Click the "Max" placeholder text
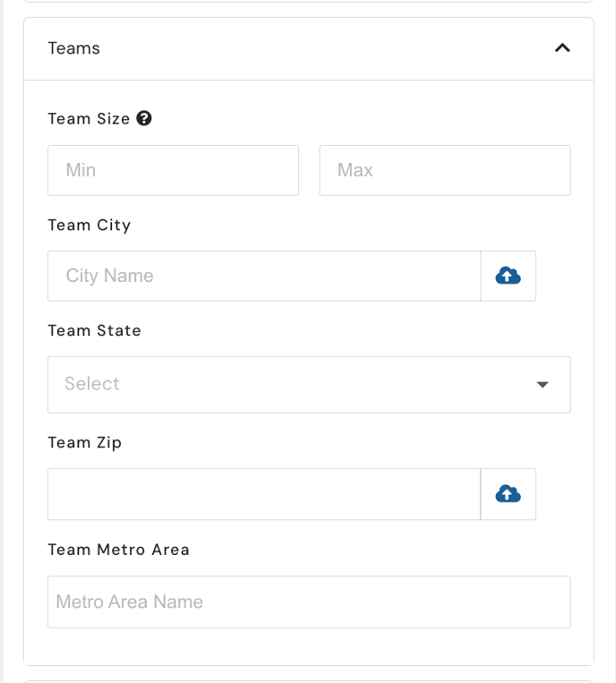Screen dimensions: 616x683 click(355, 170)
